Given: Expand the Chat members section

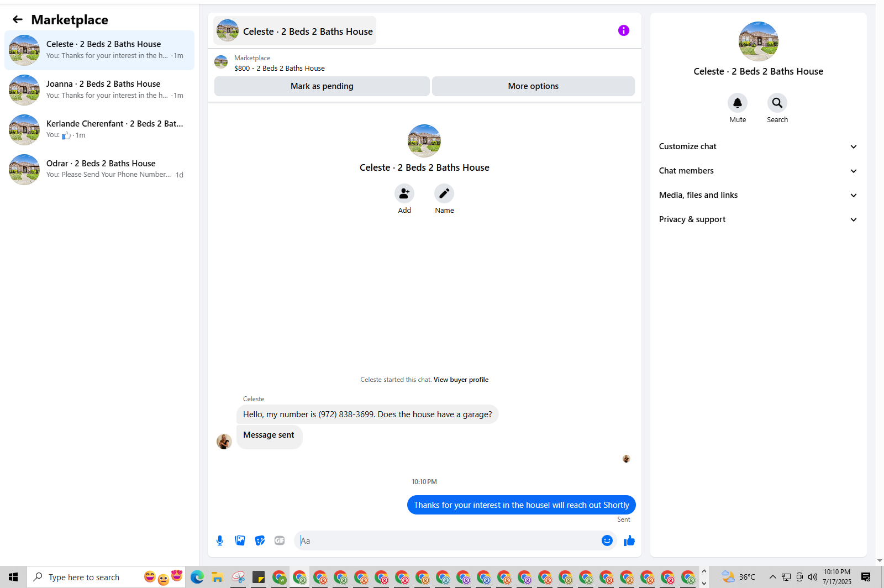Looking at the screenshot, I should [x=759, y=171].
